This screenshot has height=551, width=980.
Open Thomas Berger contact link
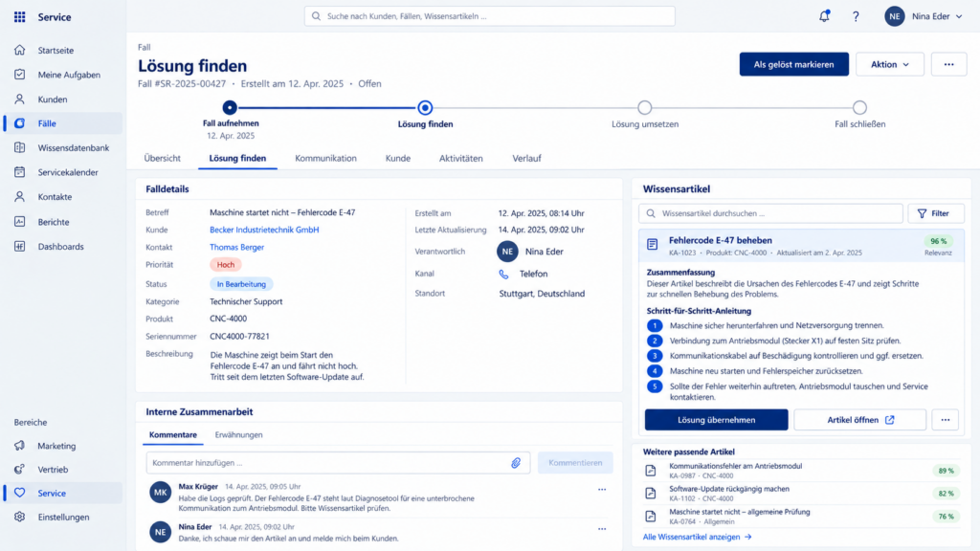pos(237,247)
